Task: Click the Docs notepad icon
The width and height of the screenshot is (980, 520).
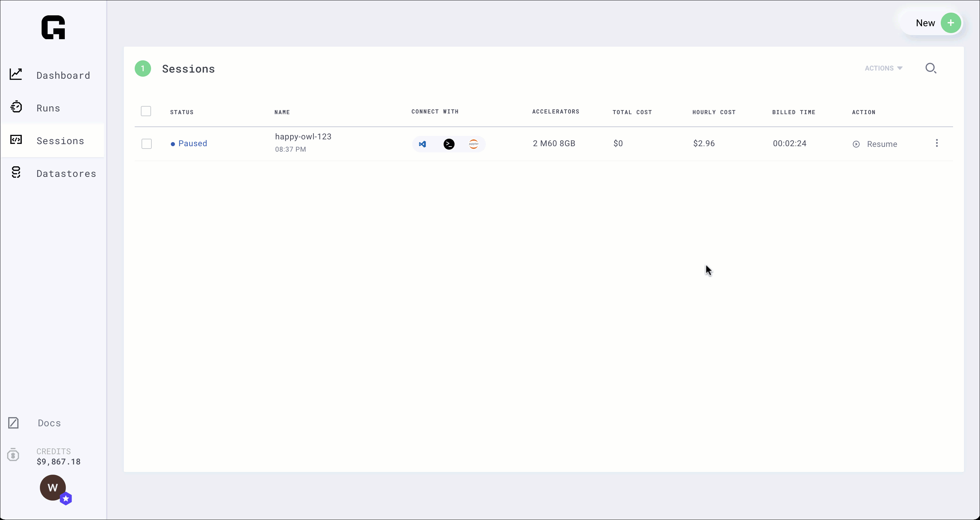Action: click(x=13, y=423)
